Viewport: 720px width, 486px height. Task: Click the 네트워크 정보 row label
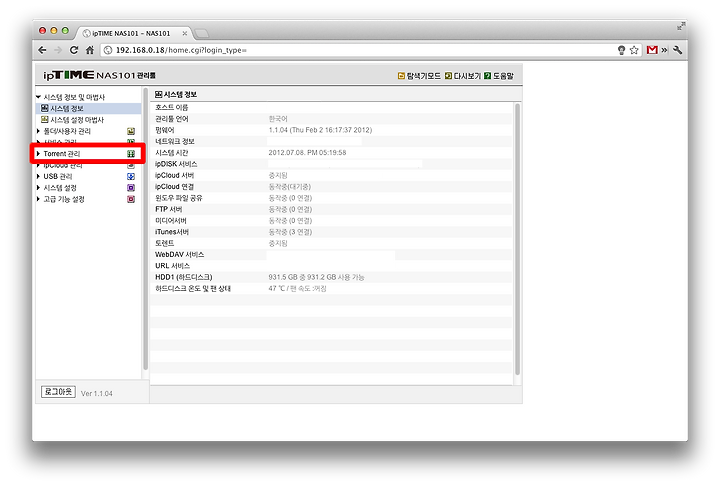tap(174, 141)
